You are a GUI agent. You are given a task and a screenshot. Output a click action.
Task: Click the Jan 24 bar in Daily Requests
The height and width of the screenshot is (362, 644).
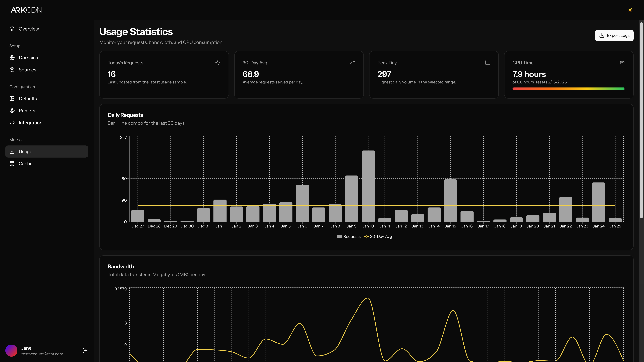pos(598,202)
